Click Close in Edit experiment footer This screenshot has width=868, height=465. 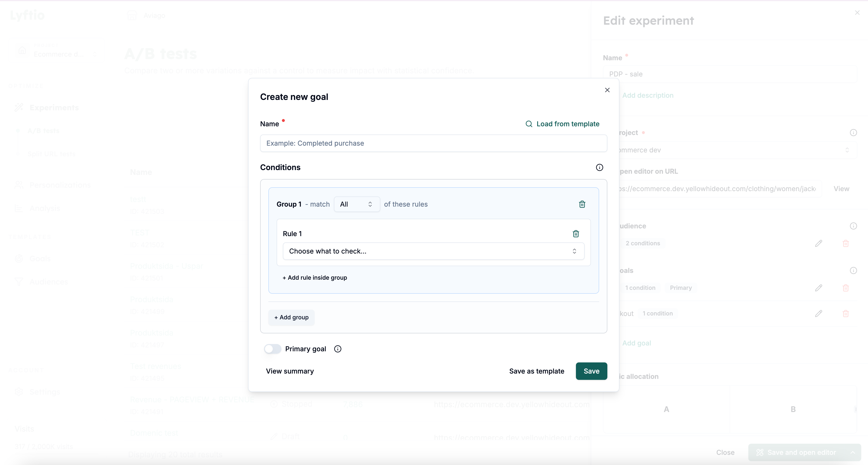click(725, 452)
